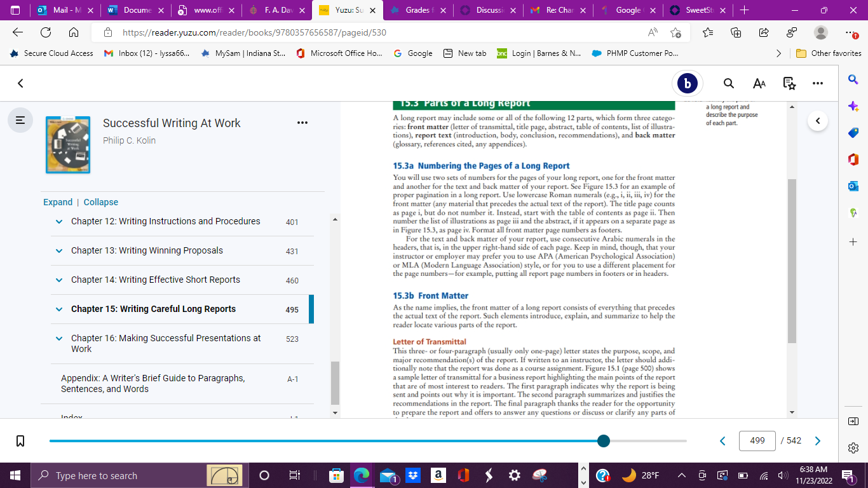
Task: Open Edge Collections icon
Action: pos(736,32)
